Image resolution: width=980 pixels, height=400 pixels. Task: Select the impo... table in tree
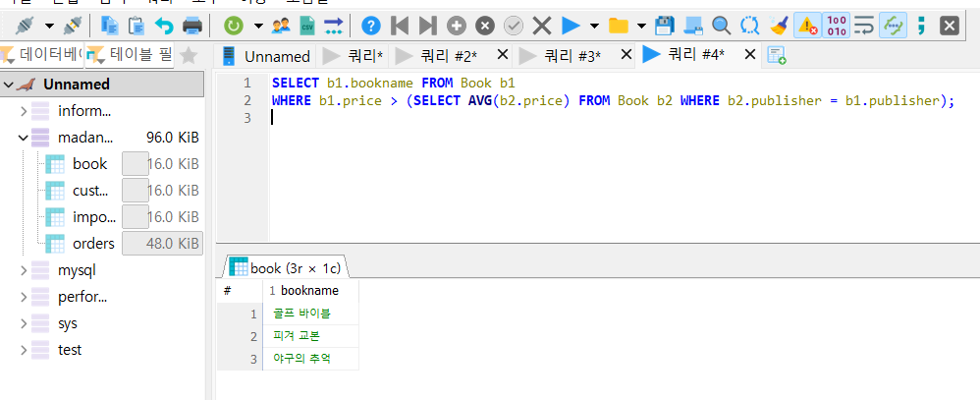tap(94, 217)
